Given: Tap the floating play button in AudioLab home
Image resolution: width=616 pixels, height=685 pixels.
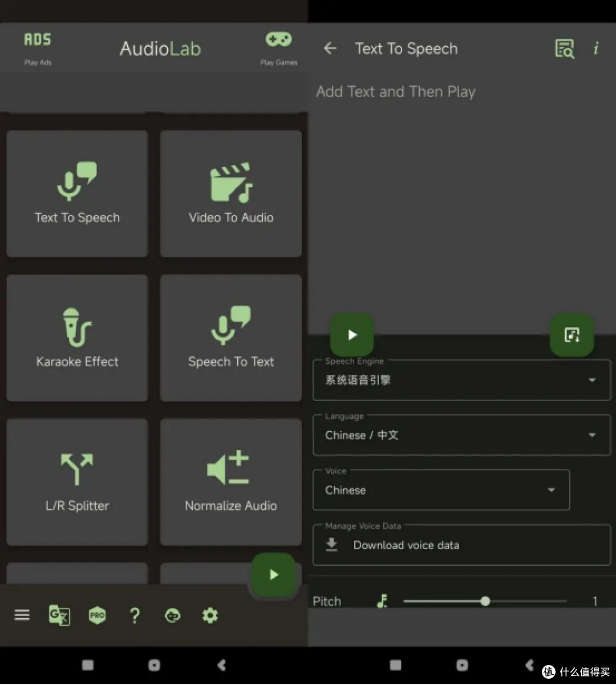Looking at the screenshot, I should click(x=274, y=575).
